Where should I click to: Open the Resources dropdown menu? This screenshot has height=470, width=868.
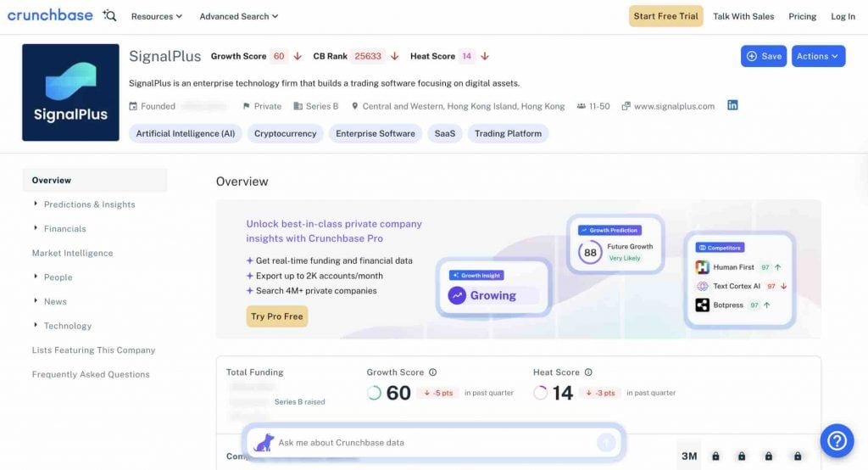pyautogui.click(x=157, y=17)
